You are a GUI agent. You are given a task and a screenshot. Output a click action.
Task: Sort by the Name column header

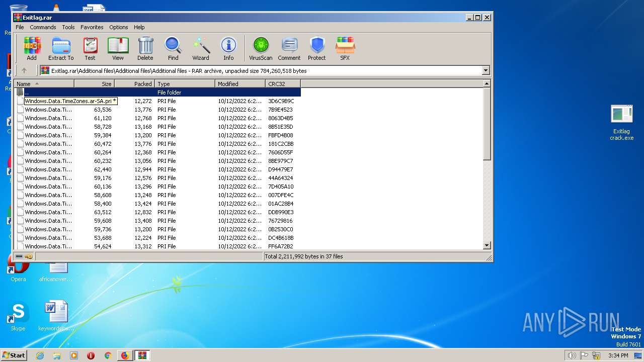point(44,84)
